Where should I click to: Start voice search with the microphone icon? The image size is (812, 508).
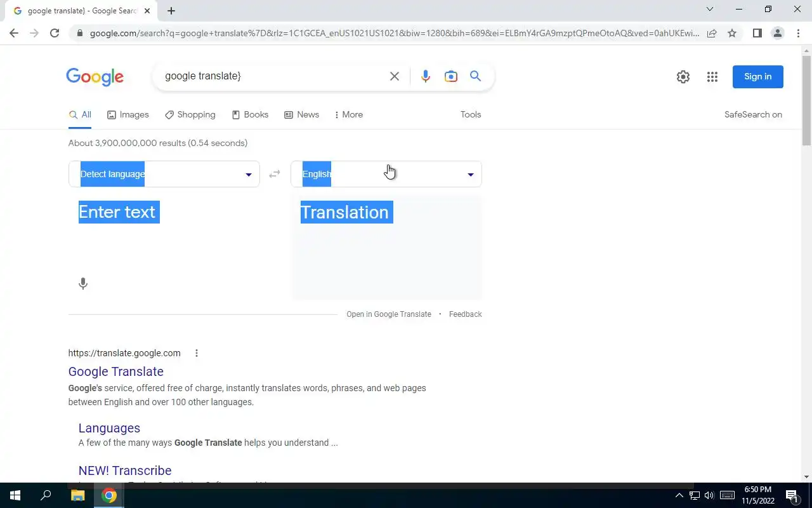425,76
